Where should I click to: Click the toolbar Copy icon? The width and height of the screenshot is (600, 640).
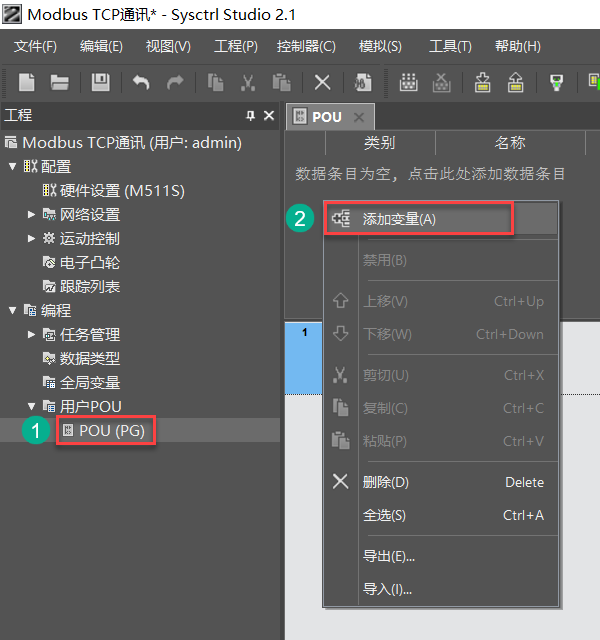[215, 82]
